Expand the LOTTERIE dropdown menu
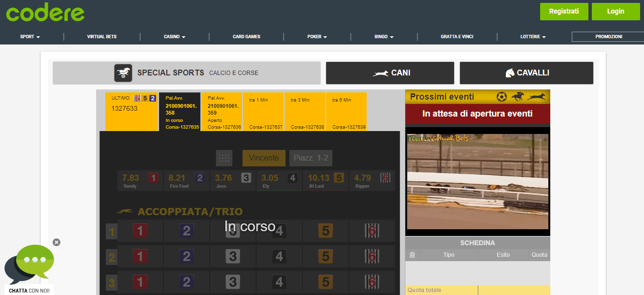This screenshot has width=644, height=295. click(x=533, y=37)
